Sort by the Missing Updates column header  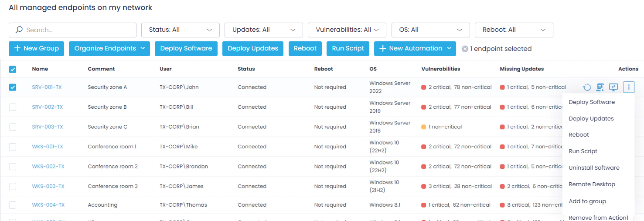pos(522,69)
